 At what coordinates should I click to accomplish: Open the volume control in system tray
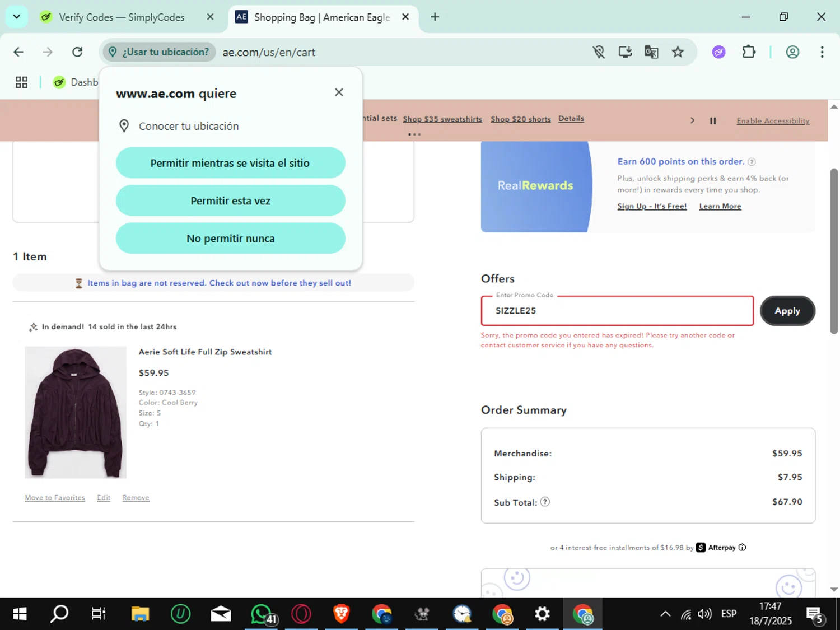705,614
